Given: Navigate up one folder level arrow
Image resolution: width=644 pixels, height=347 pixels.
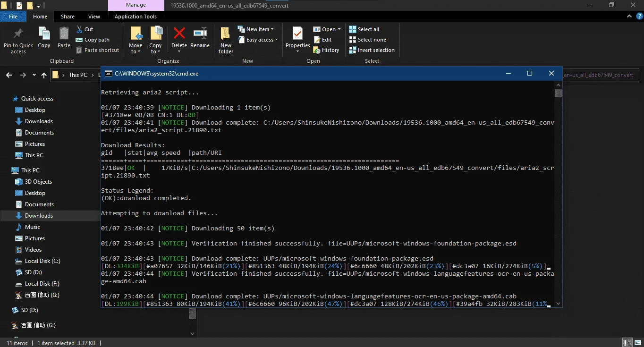Looking at the screenshot, I should click(x=44, y=75).
